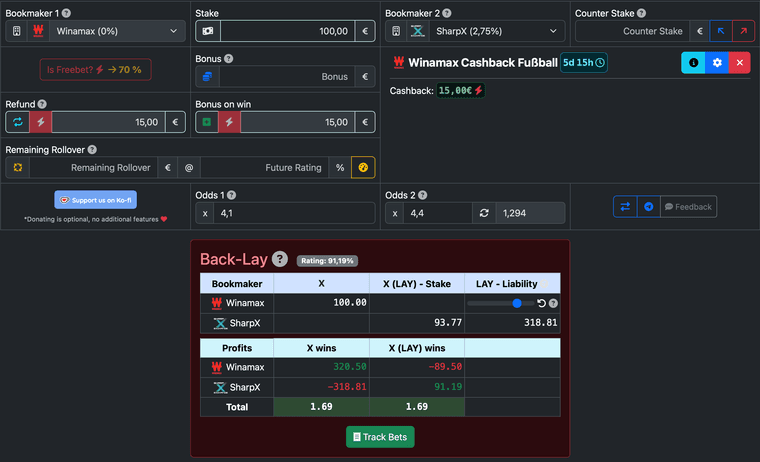Click Support us on Ko-fi button
760x462 pixels.
click(x=96, y=200)
